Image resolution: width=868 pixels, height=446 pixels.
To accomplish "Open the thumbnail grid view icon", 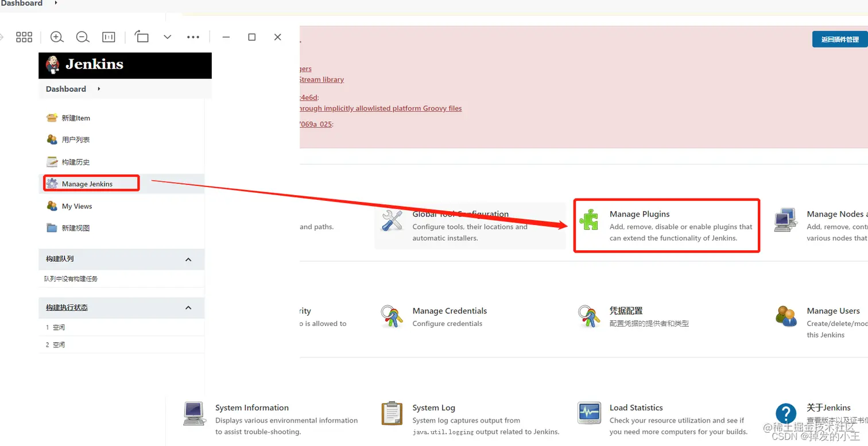I will coord(24,37).
